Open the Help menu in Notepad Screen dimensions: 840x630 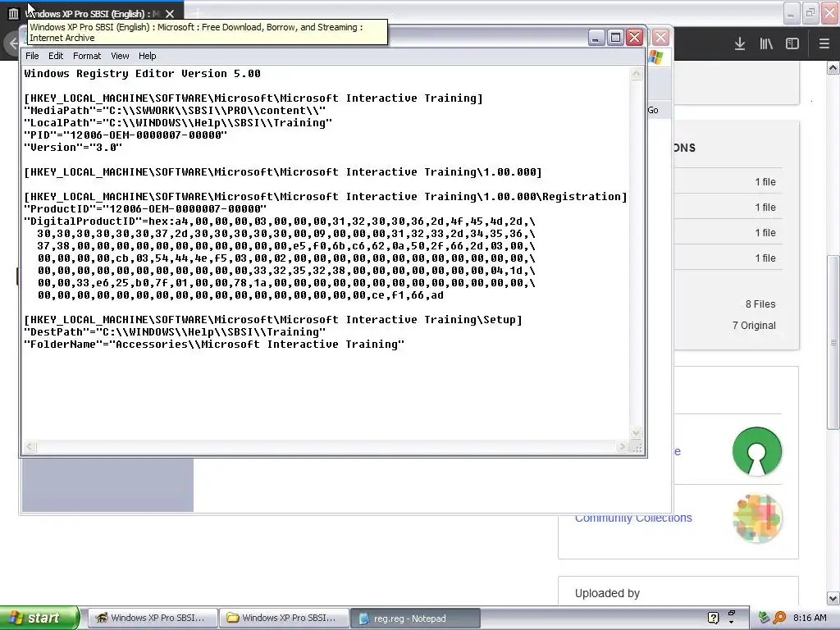[x=148, y=56]
